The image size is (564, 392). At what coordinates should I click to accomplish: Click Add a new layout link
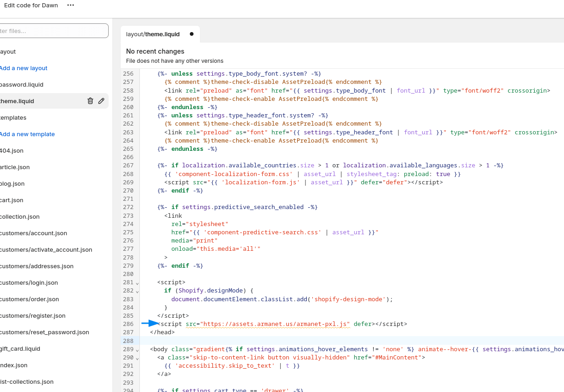point(23,68)
